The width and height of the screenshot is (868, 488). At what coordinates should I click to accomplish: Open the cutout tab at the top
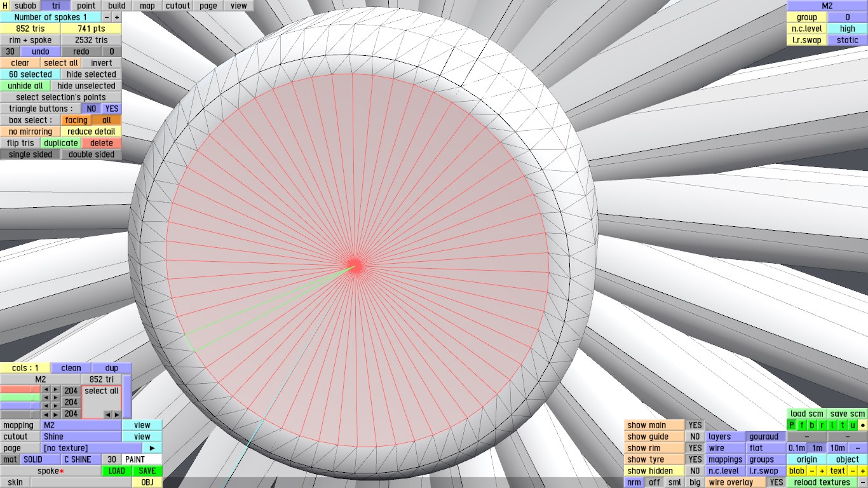pos(178,6)
